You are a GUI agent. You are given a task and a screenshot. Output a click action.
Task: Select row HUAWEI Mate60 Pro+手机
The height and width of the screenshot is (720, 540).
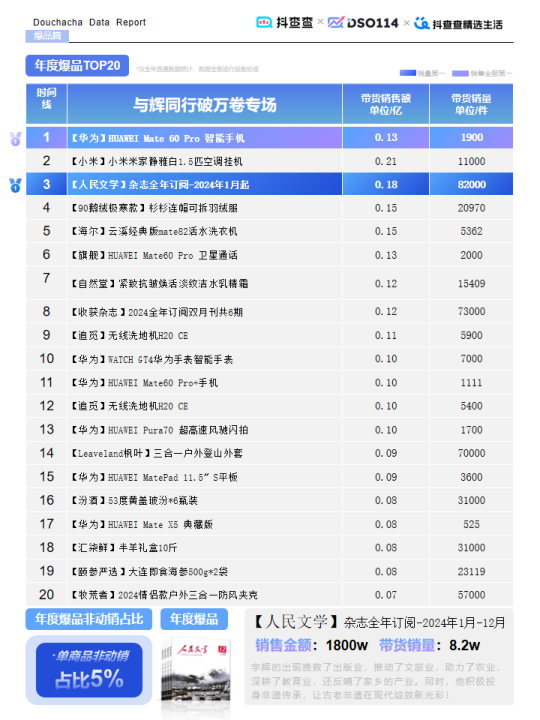(x=270, y=382)
